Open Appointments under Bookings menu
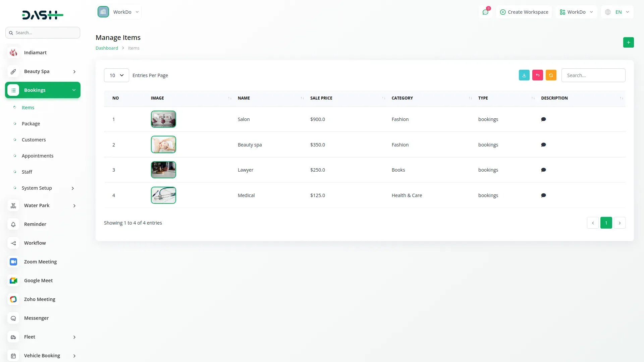644x362 pixels. [x=38, y=156]
